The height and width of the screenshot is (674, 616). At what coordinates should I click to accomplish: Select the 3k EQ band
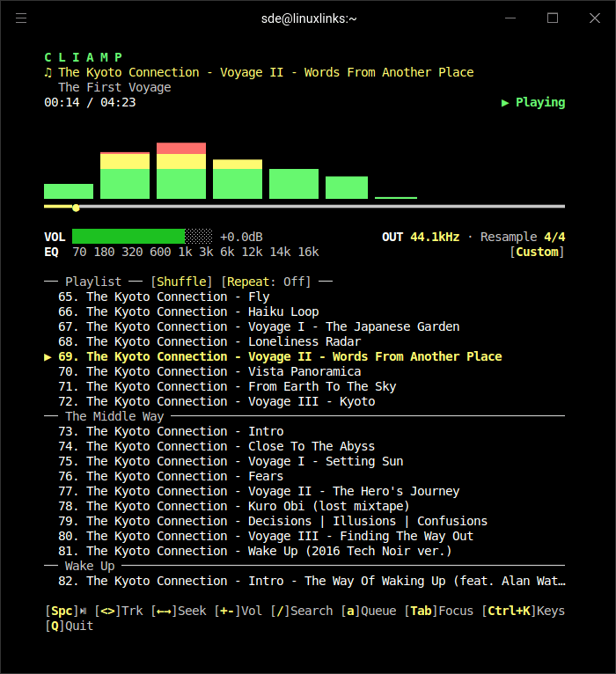206,252
